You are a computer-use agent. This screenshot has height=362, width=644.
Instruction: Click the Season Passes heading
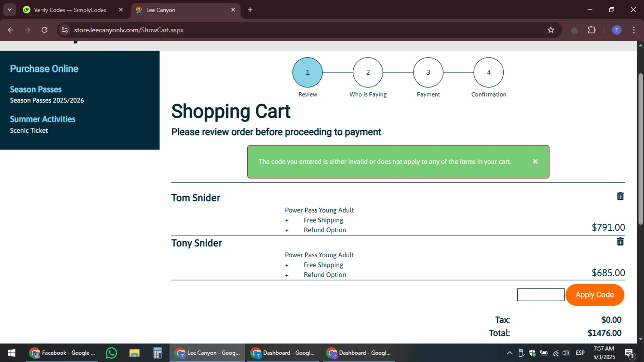[x=36, y=89]
